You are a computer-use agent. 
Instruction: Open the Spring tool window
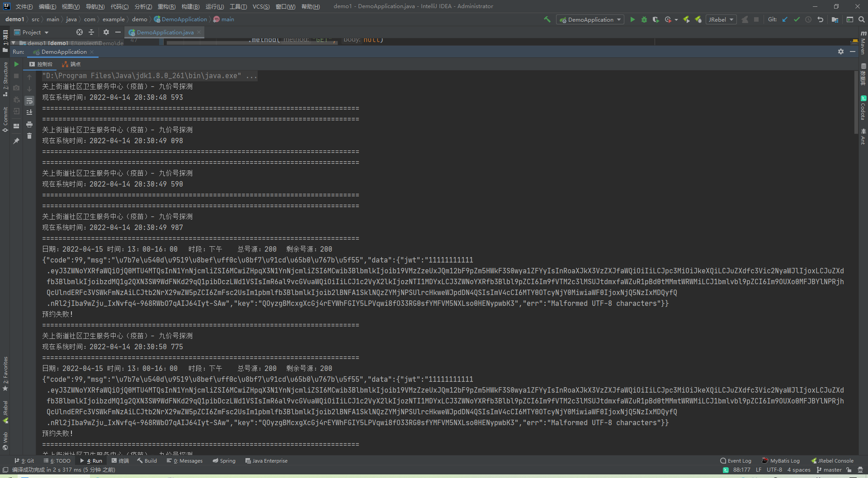[x=224, y=461]
